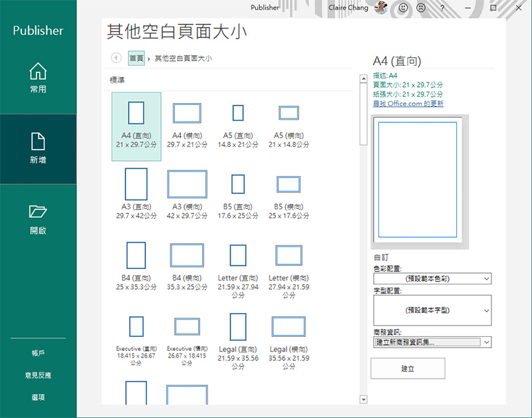The width and height of the screenshot is (532, 418).
Task: Click the smiley face feedback icon
Action: point(403,7)
